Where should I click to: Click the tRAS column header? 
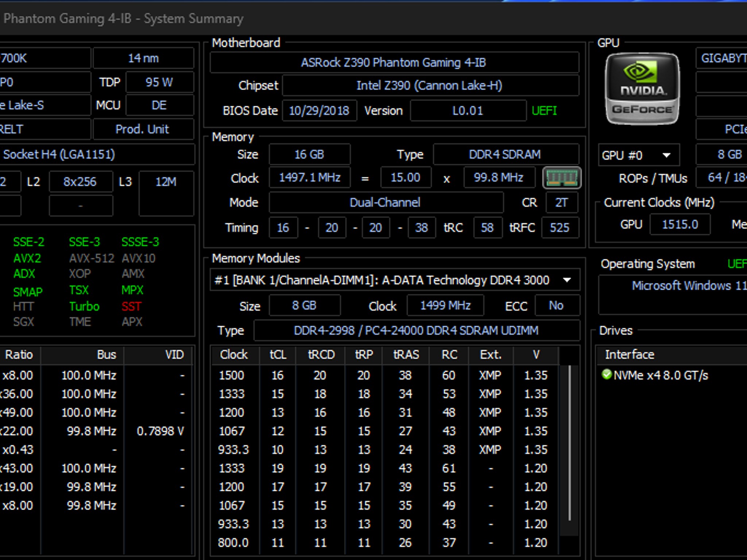coord(406,354)
